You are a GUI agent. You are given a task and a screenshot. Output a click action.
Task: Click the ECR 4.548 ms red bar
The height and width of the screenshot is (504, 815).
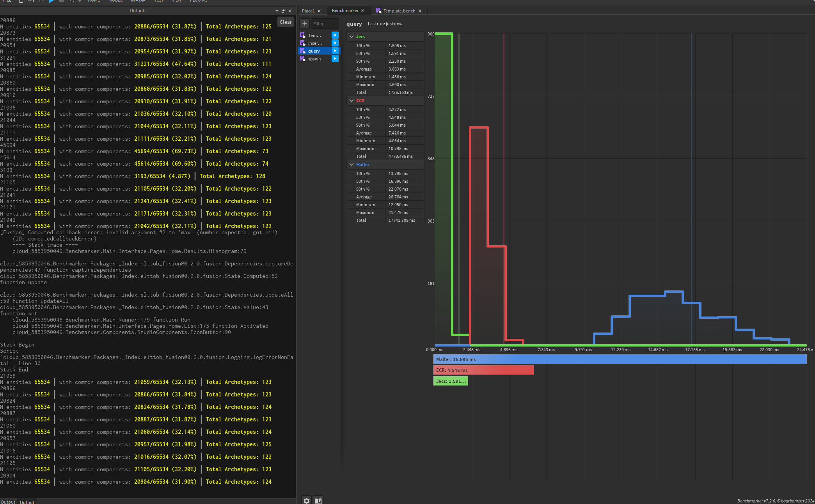click(483, 370)
